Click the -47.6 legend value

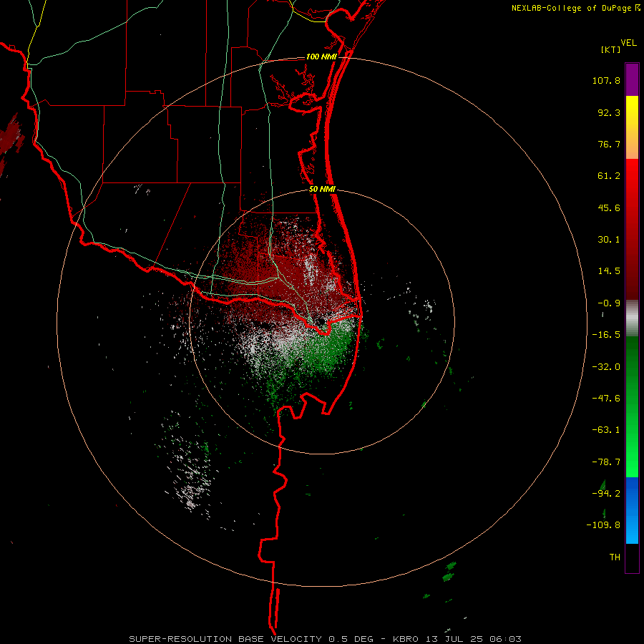click(606, 399)
